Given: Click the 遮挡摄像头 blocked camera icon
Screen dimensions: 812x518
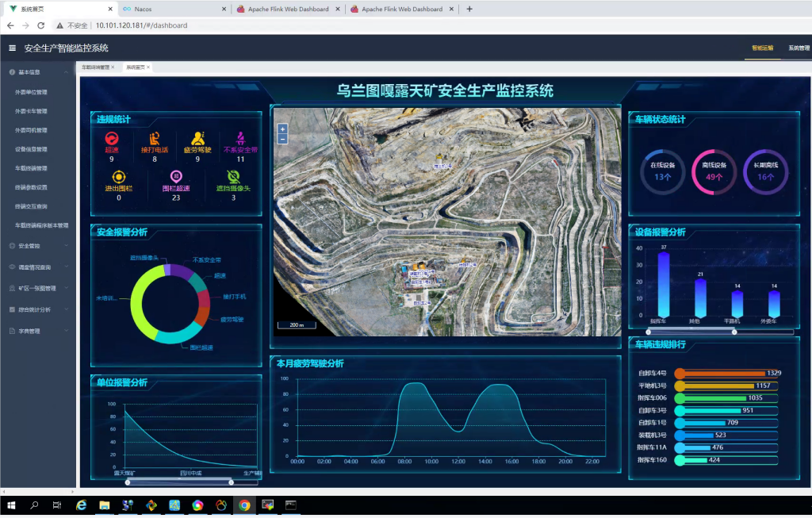Looking at the screenshot, I should click(233, 176).
